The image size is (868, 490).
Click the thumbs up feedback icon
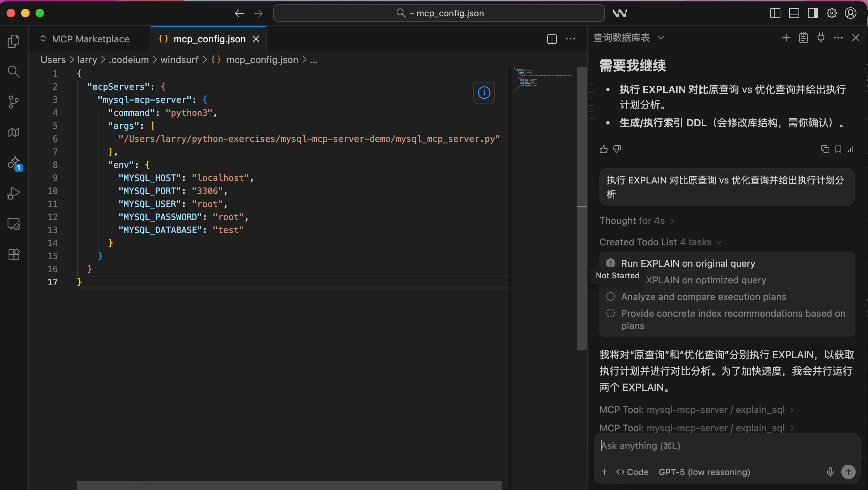click(603, 149)
